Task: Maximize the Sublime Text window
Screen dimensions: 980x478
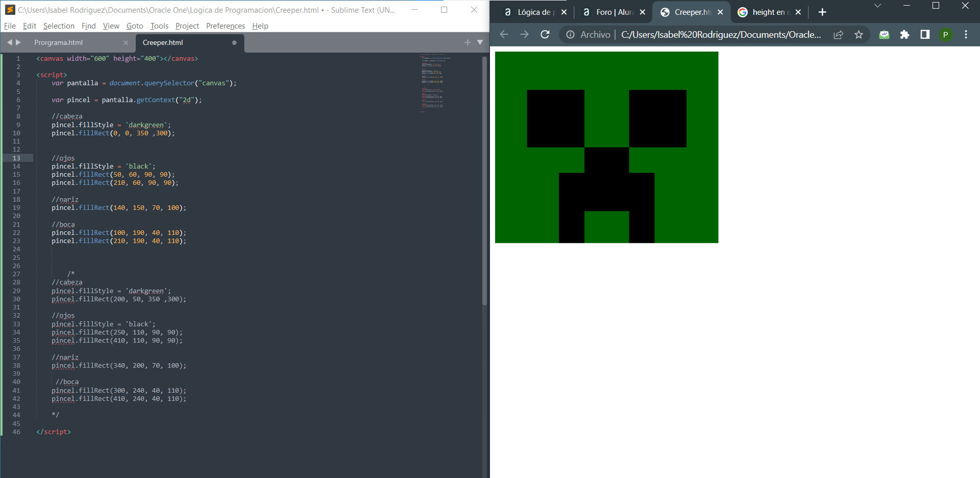Action: pos(444,10)
